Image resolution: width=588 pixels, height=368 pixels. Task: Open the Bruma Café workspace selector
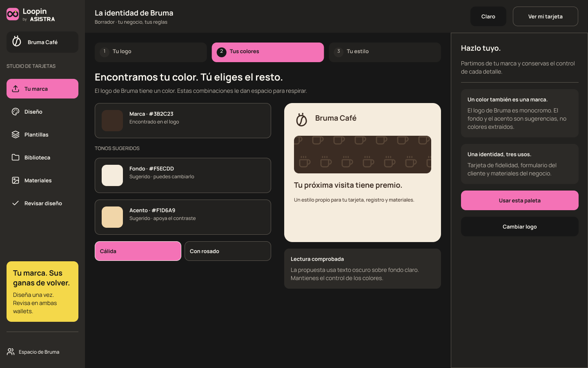tap(42, 42)
